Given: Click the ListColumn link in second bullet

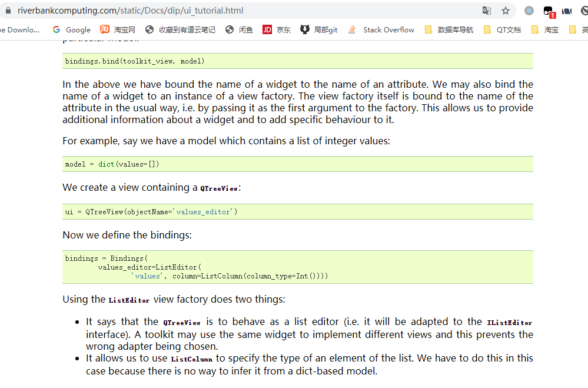Looking at the screenshot, I should tap(192, 359).
